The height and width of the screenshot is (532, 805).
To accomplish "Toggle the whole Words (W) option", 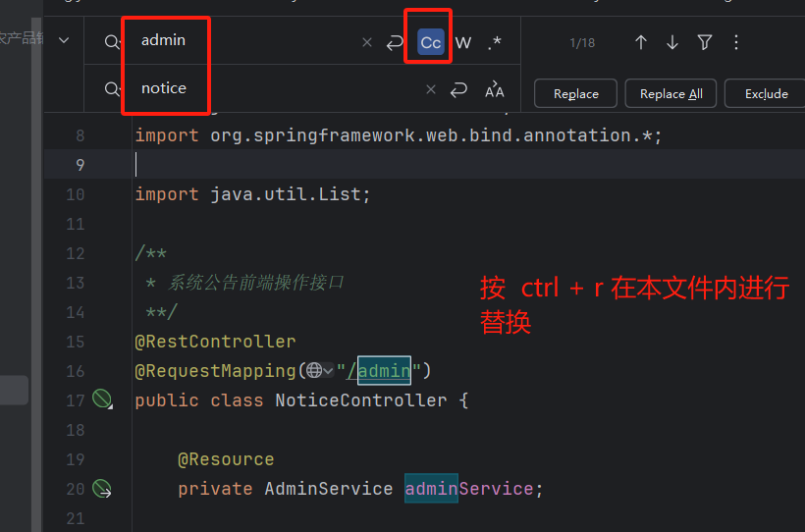I will pos(463,42).
